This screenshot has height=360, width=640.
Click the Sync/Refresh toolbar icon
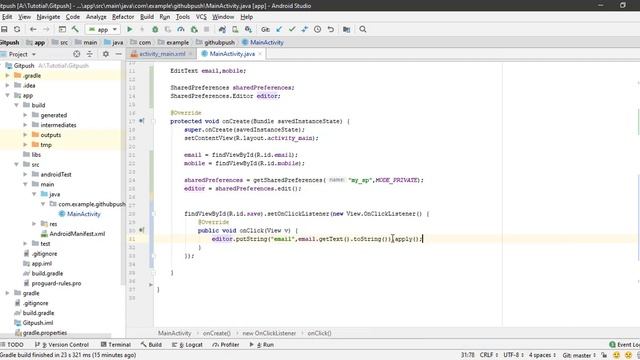[x=17, y=29]
